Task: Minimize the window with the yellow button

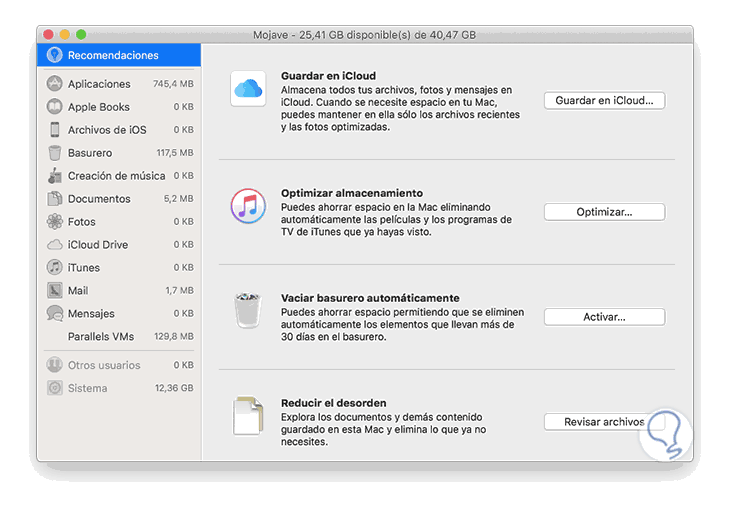Action: click(65, 34)
